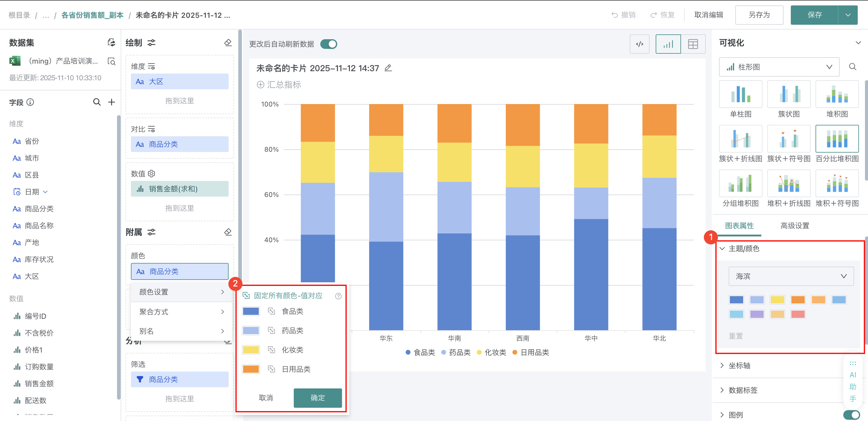Edit card title with pencil icon

coord(388,68)
